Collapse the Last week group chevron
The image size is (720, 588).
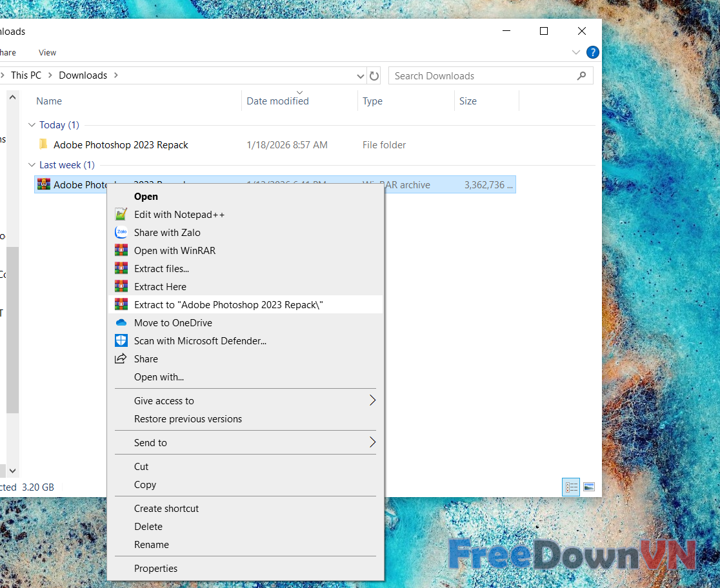point(32,165)
